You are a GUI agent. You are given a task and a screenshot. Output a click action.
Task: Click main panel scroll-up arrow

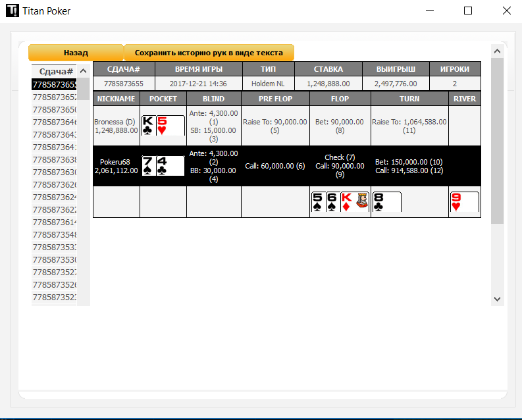(x=498, y=51)
